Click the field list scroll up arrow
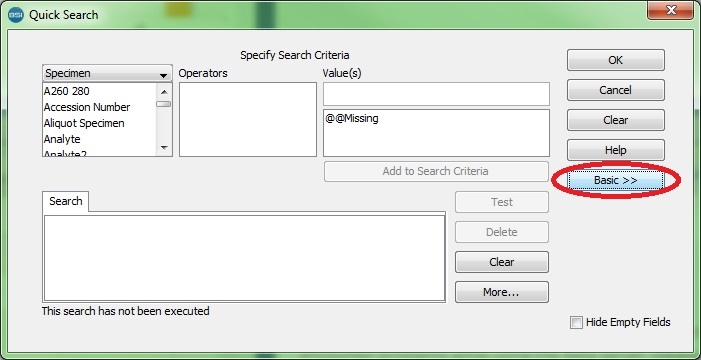Screen dimensions: 701x360 (x=164, y=92)
